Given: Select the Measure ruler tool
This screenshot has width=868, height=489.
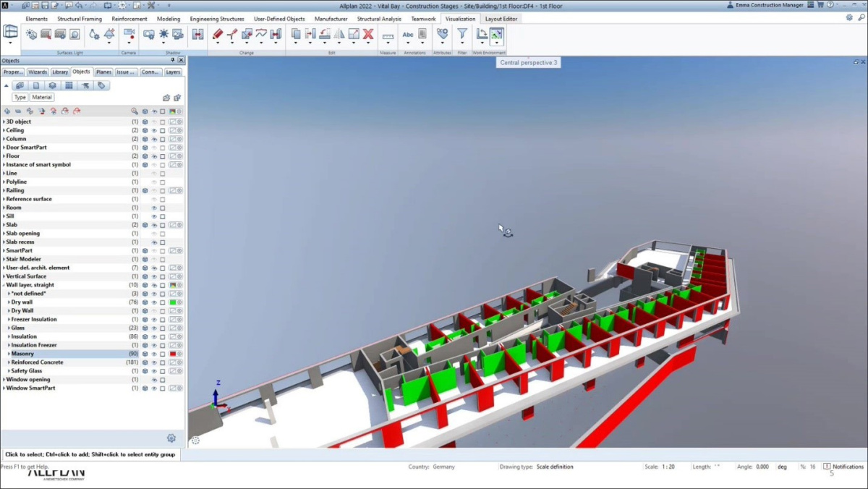Looking at the screenshot, I should [x=388, y=35].
